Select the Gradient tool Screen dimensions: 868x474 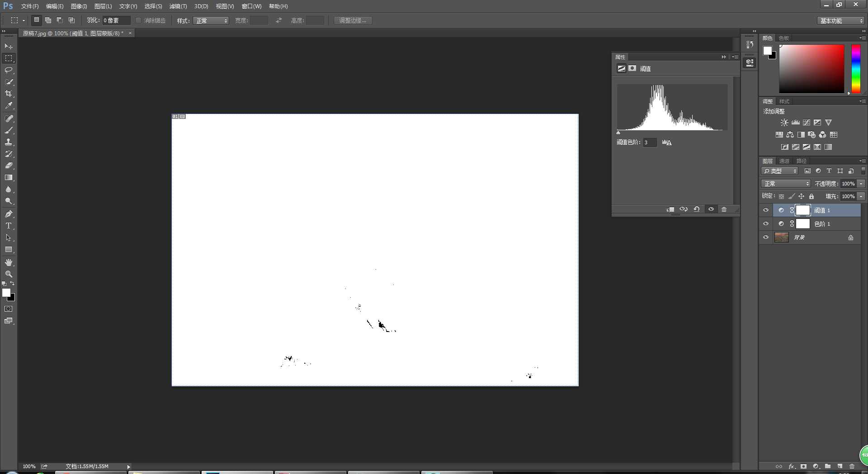(9, 177)
